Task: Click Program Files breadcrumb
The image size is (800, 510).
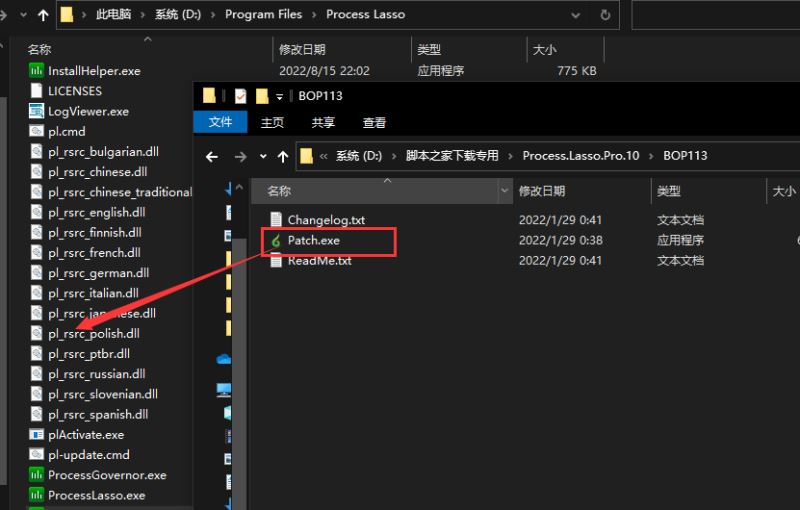Action: tap(263, 14)
